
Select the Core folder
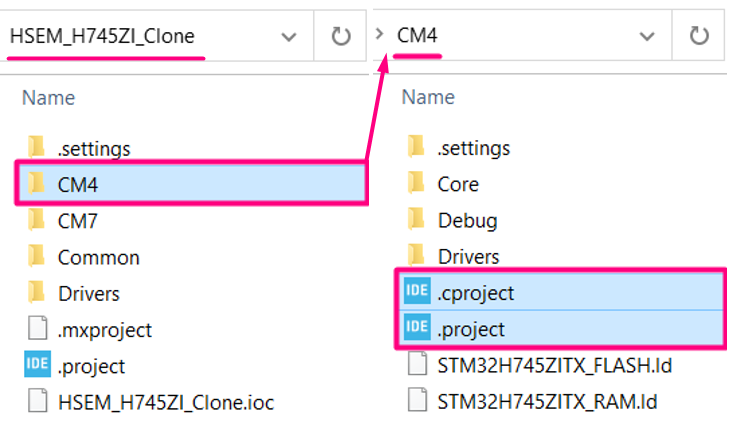[x=458, y=184]
